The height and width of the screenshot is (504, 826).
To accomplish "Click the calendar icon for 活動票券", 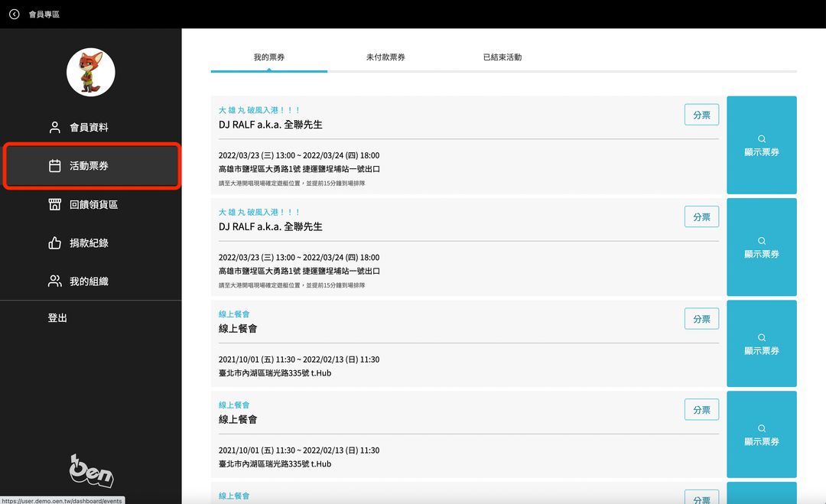I will pyautogui.click(x=54, y=166).
